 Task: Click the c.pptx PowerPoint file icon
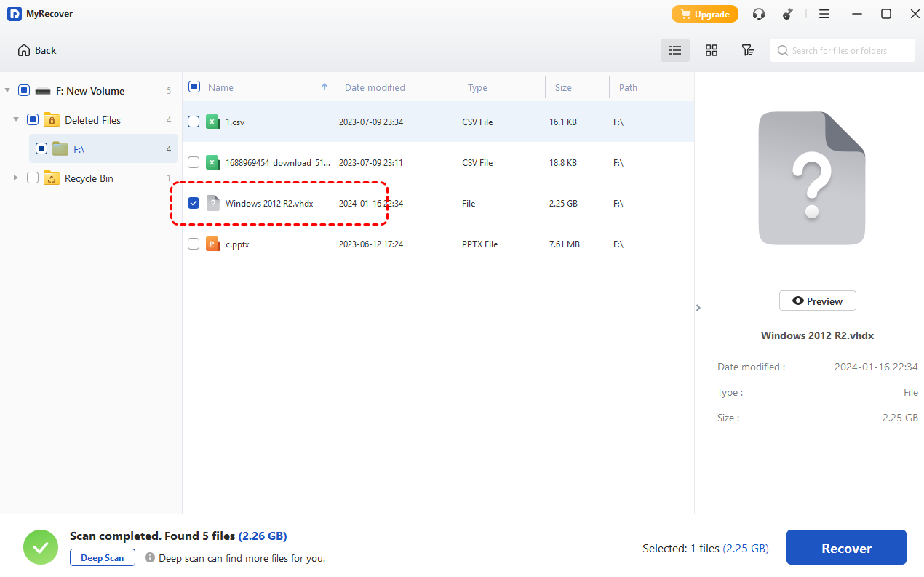coord(213,244)
